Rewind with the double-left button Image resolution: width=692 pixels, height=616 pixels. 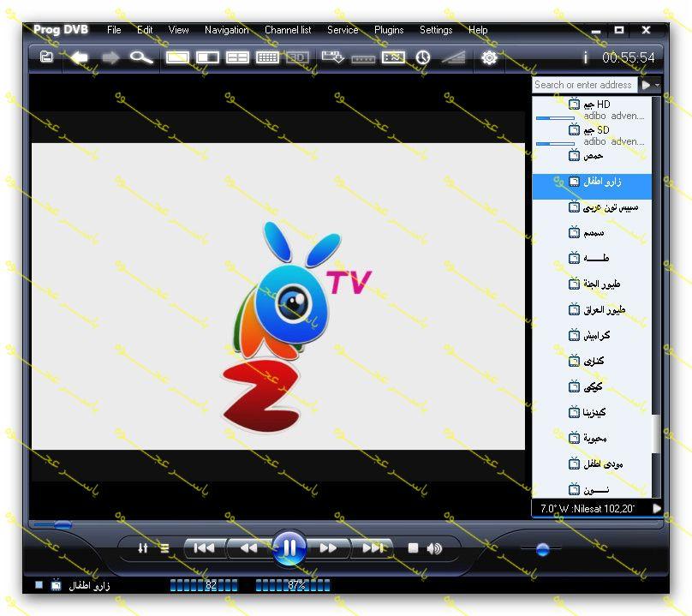[248, 548]
